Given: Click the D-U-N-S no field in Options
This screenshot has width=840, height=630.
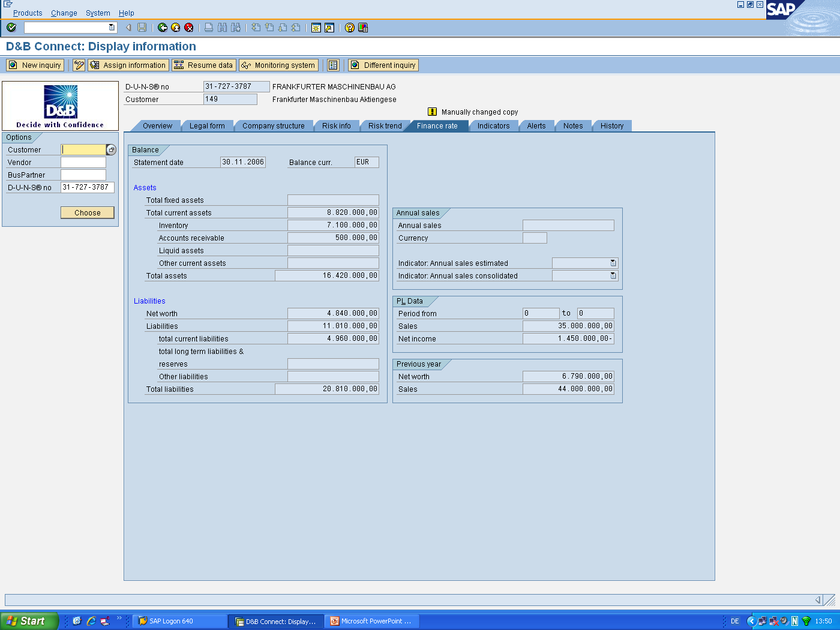Looking at the screenshot, I should [88, 188].
